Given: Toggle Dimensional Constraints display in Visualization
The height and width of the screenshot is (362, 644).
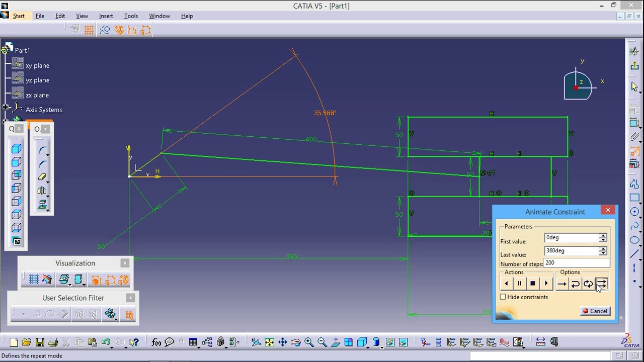Looking at the screenshot, I should (x=110, y=280).
